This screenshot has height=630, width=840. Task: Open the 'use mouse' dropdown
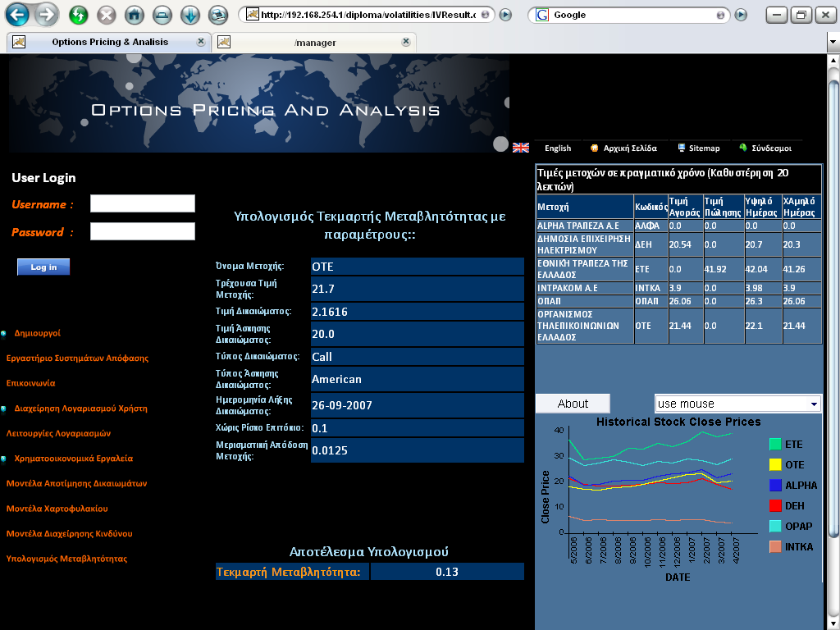click(737, 404)
